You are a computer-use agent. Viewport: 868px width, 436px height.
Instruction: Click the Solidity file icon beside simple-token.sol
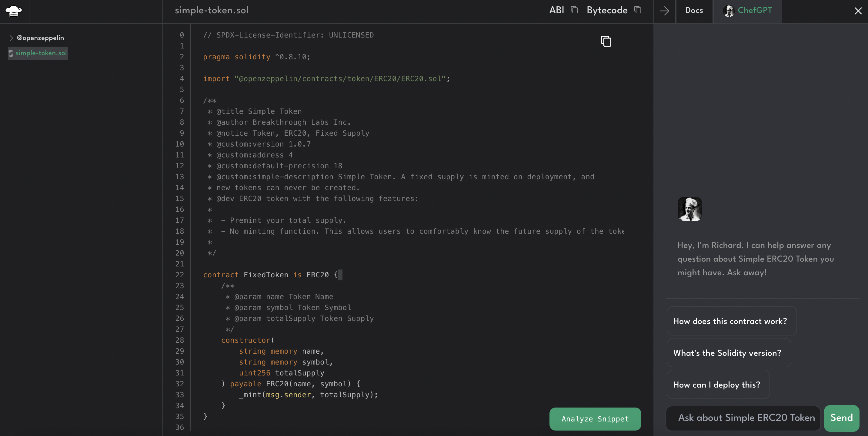point(11,53)
